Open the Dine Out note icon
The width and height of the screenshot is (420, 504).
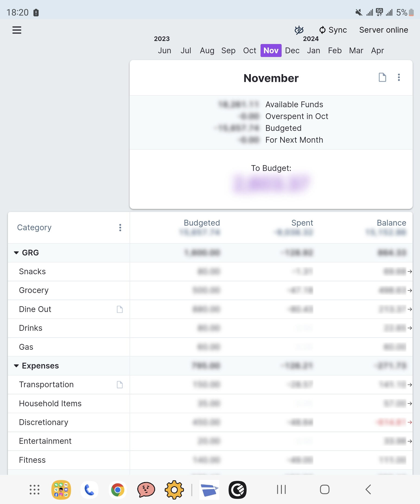click(120, 309)
